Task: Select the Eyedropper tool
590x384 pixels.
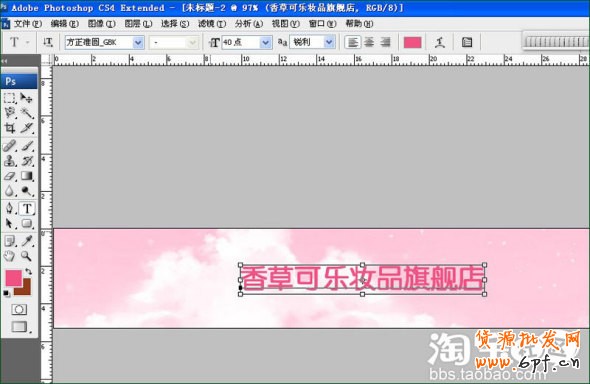Action: click(27, 241)
